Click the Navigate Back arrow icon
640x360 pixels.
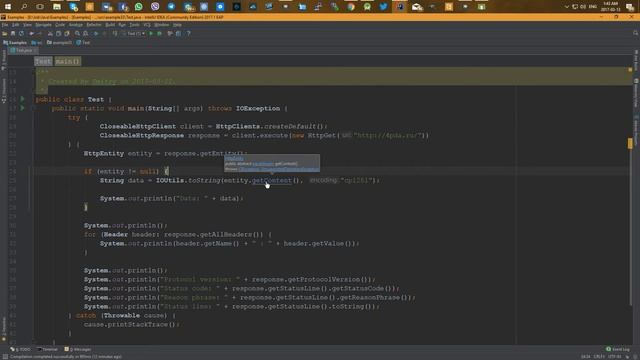[96, 33]
